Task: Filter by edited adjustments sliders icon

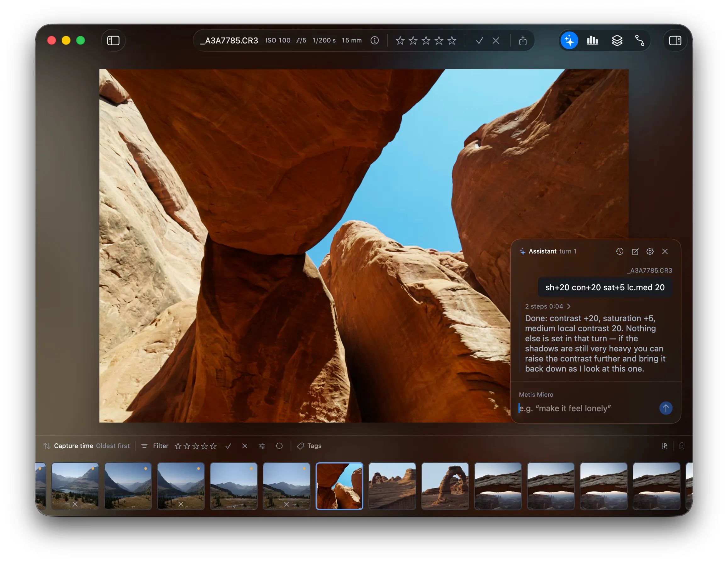Action: (262, 446)
